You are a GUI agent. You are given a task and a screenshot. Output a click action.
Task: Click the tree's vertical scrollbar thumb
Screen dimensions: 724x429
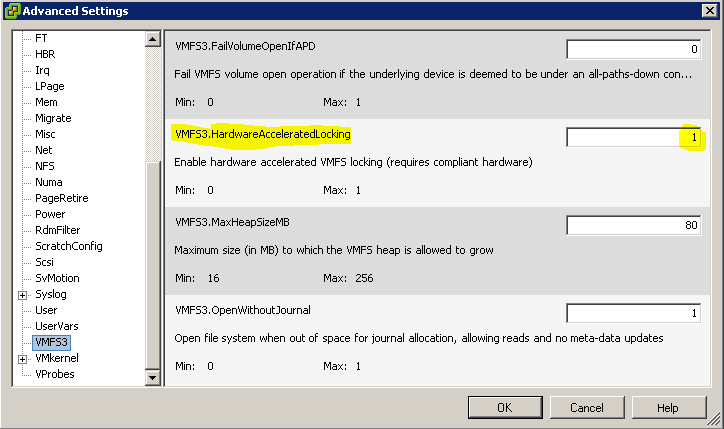click(x=152, y=265)
